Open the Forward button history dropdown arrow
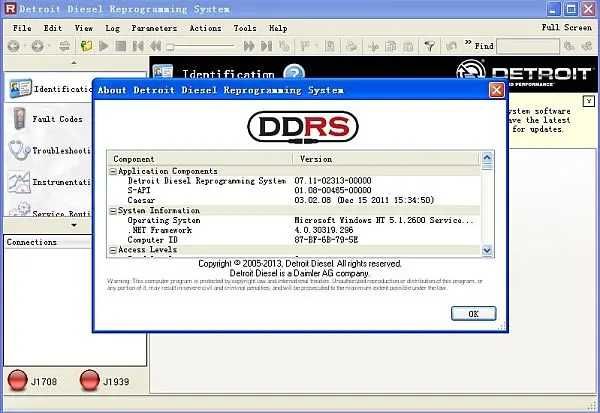Screen dimensions: 600x413 [x=49, y=46]
